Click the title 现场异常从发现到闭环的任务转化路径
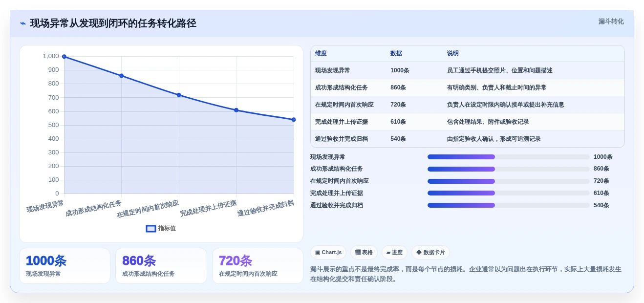 click(113, 23)
